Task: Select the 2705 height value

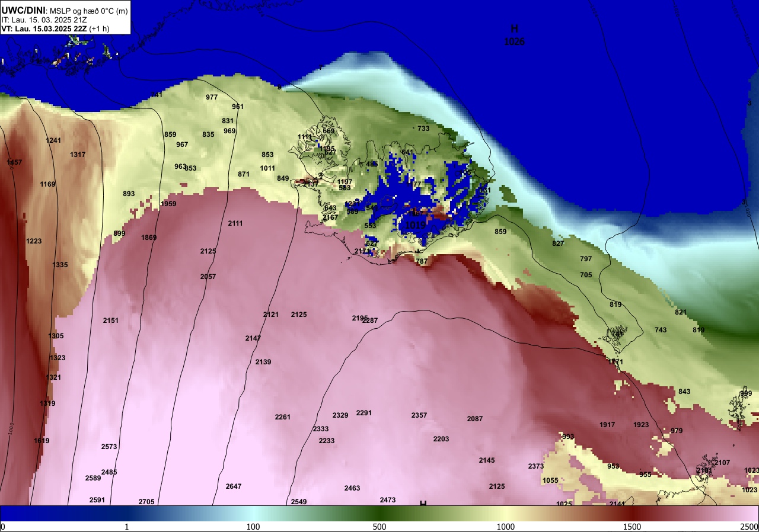Action: pos(146,502)
